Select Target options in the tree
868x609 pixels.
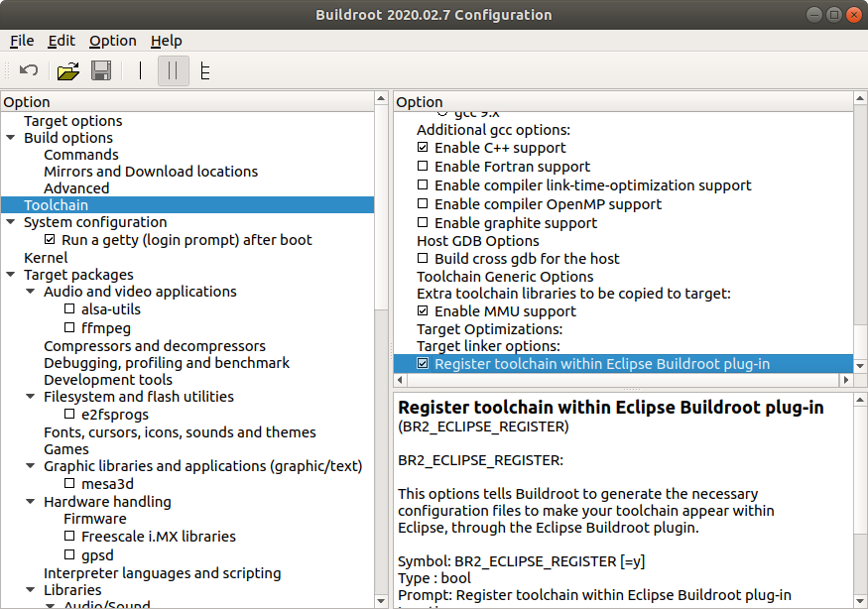point(73,121)
